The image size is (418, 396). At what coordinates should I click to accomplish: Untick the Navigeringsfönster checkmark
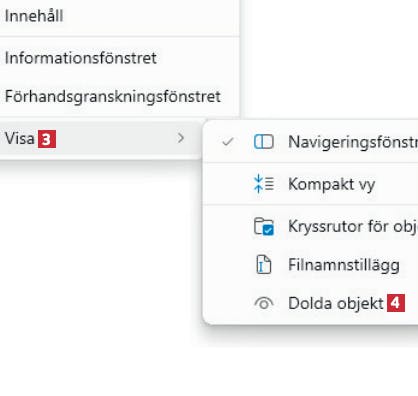228,142
